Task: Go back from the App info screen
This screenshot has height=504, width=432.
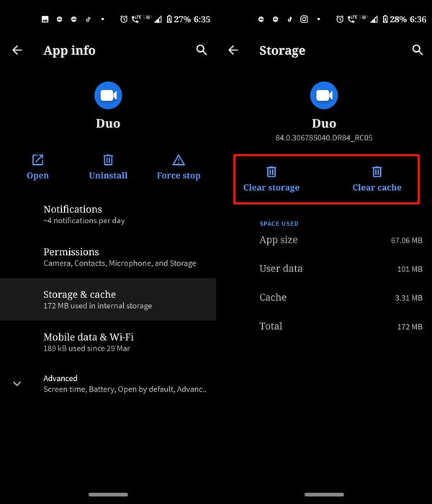Action: 17,50
